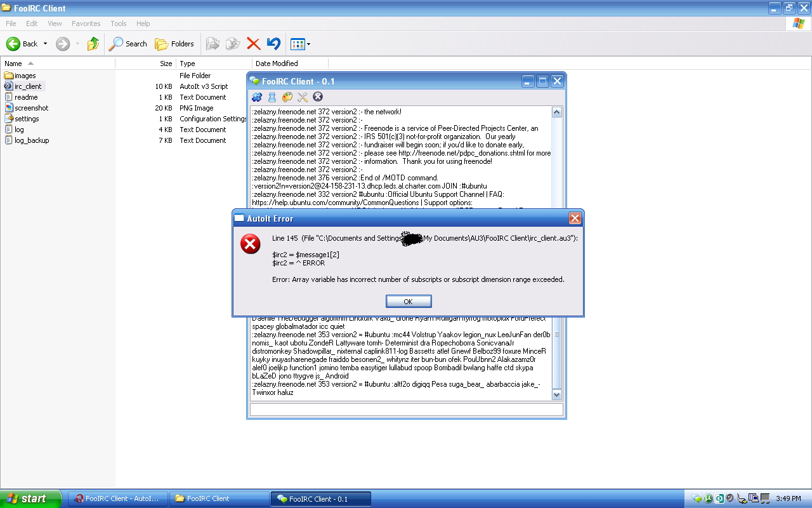Select the irc_client script file
812x508 pixels.
coord(23,86)
